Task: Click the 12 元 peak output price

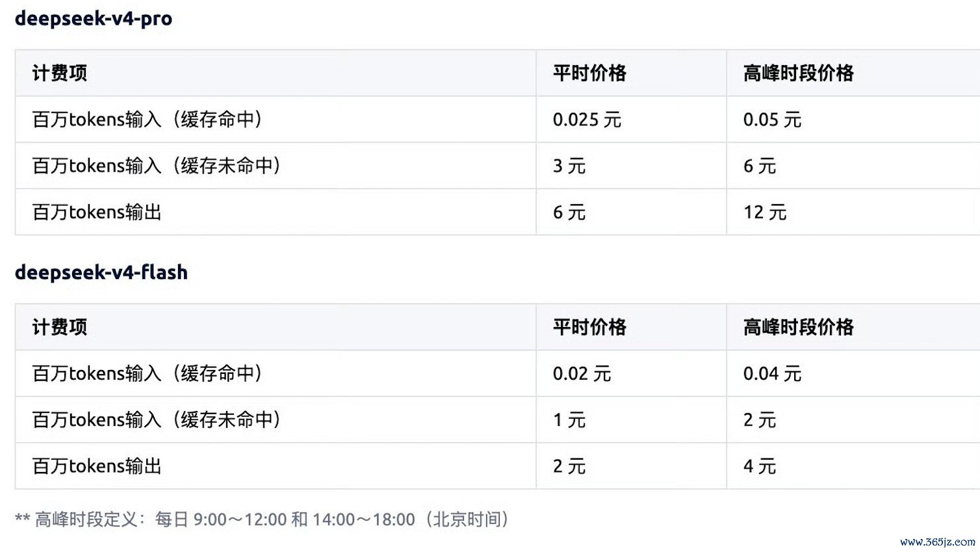Action: (765, 212)
